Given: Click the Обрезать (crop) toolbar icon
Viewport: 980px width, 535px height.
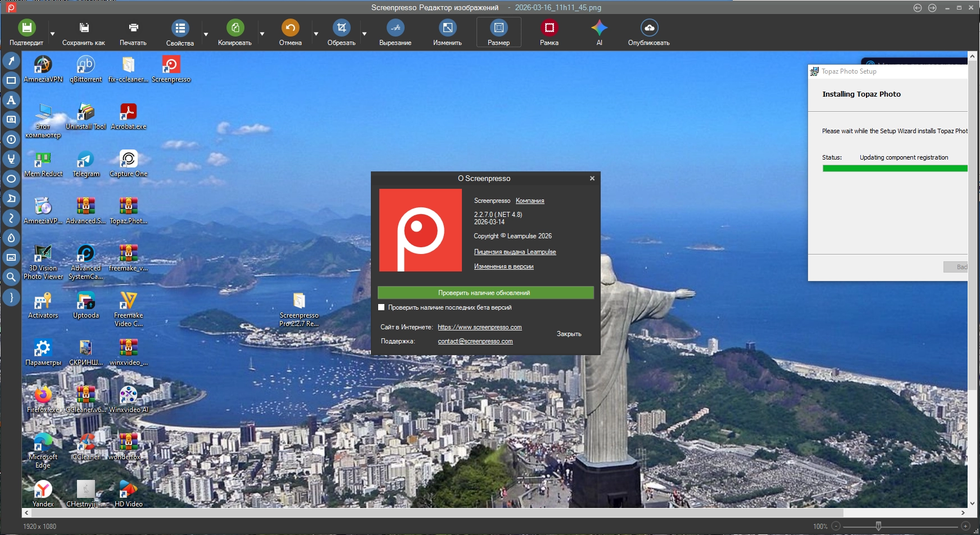Looking at the screenshot, I should pos(341,28).
